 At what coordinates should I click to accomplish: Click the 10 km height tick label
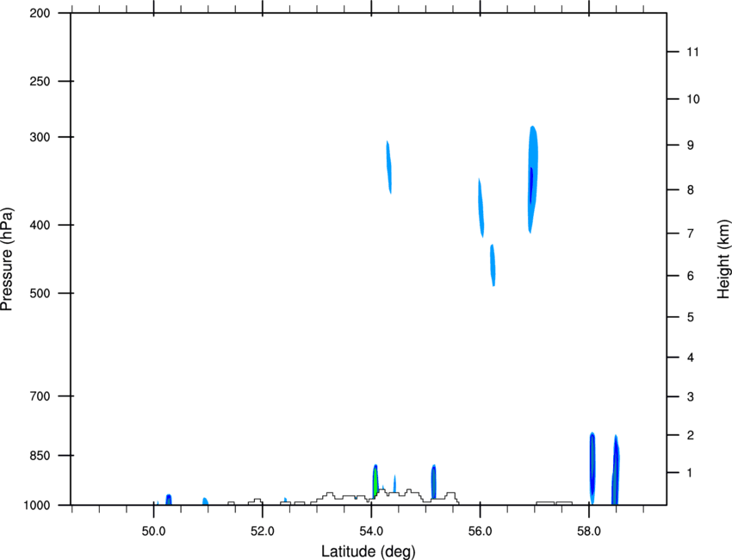click(693, 99)
